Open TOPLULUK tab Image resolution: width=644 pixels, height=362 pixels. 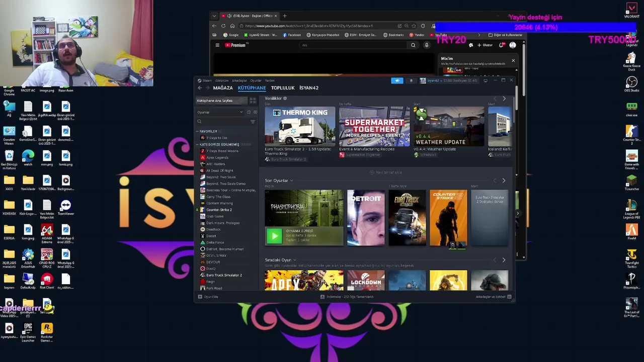coord(283,88)
